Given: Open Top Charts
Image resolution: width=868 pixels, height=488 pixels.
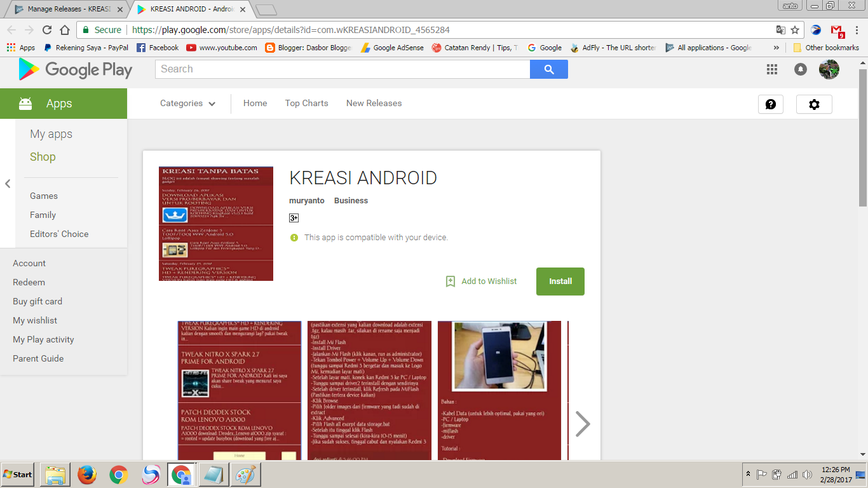Looking at the screenshot, I should 306,104.
